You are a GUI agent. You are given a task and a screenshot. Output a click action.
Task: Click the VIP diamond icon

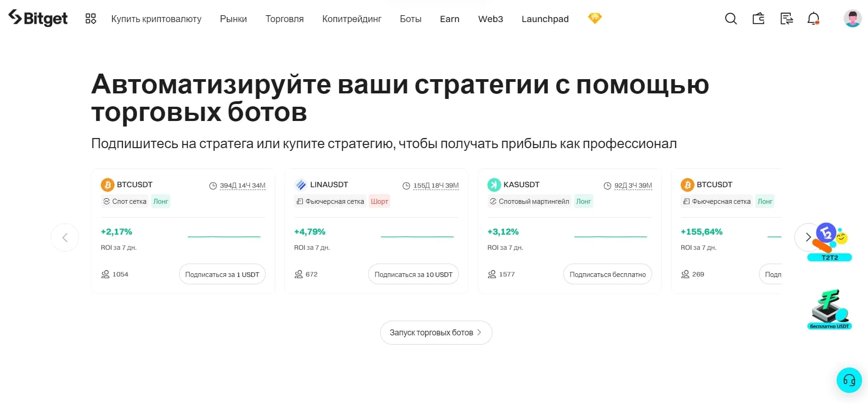click(x=595, y=18)
